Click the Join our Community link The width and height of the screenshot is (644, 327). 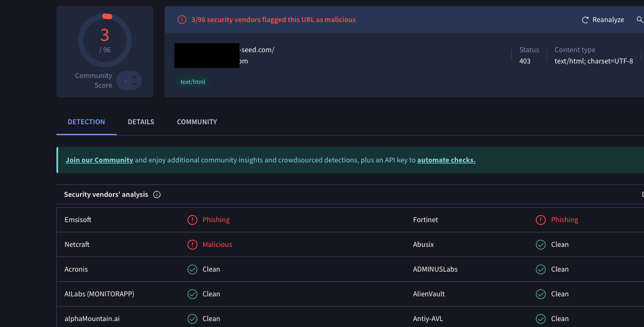pyautogui.click(x=99, y=160)
